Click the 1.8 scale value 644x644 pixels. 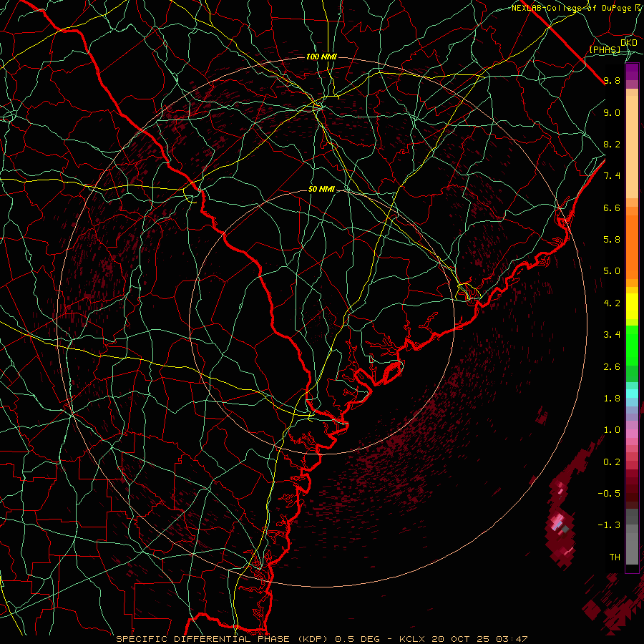tap(612, 399)
